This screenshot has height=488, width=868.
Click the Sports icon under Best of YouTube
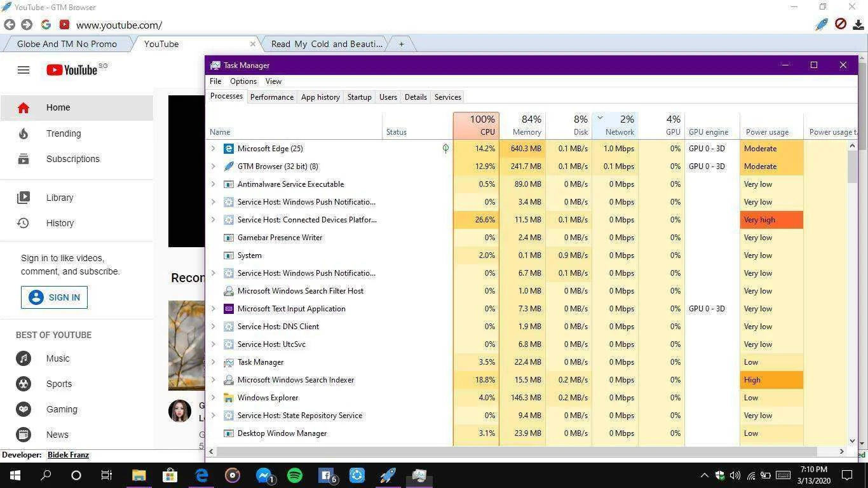pyautogui.click(x=24, y=384)
